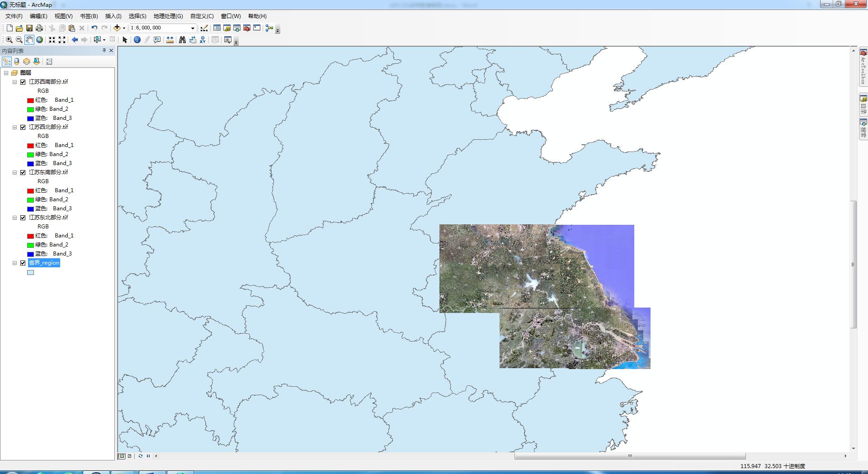Uncheck the 江苏西南部分.tif layer
The height and width of the screenshot is (474, 868).
click(x=23, y=82)
